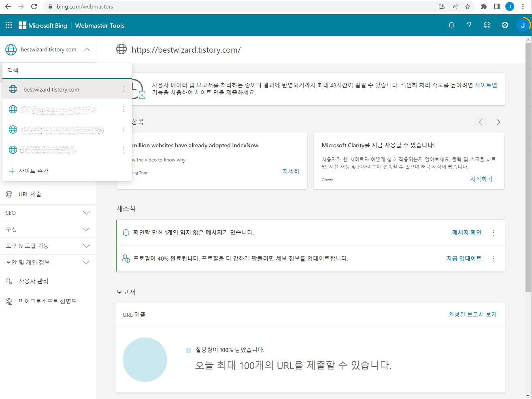Open the Help question mark icon
This screenshot has width=532, height=399.
[x=469, y=25]
